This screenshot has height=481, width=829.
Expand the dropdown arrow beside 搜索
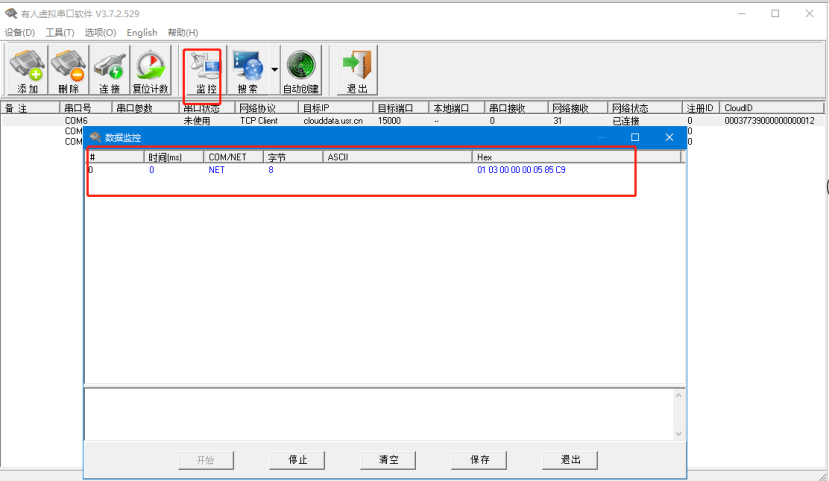[x=274, y=70]
